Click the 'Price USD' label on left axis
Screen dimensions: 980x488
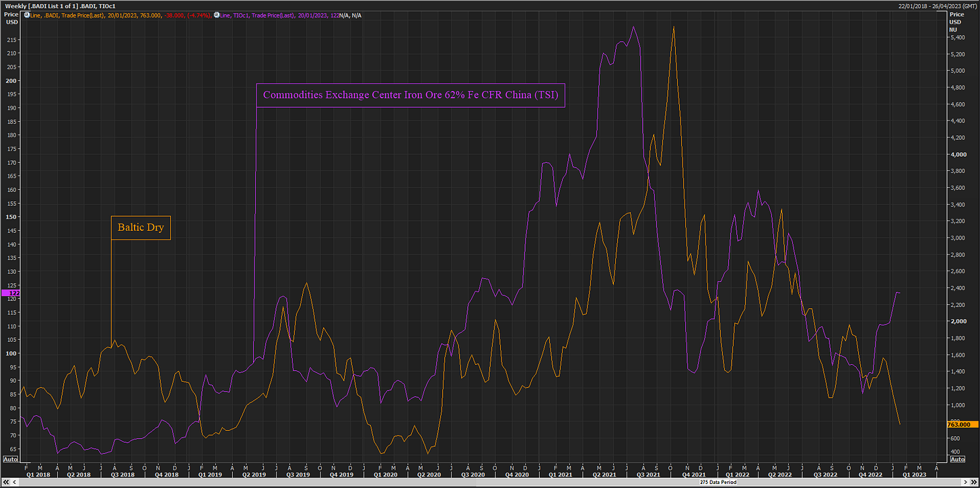point(11,18)
